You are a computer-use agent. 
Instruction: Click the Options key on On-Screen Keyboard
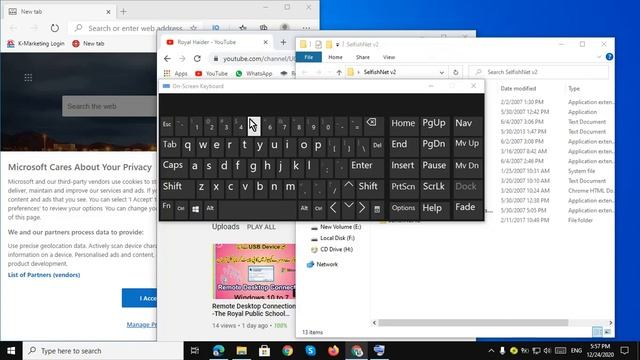pos(403,209)
